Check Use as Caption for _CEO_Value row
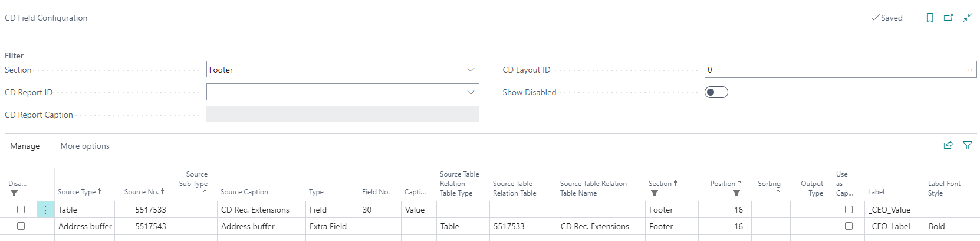The width and height of the screenshot is (980, 241). (849, 210)
